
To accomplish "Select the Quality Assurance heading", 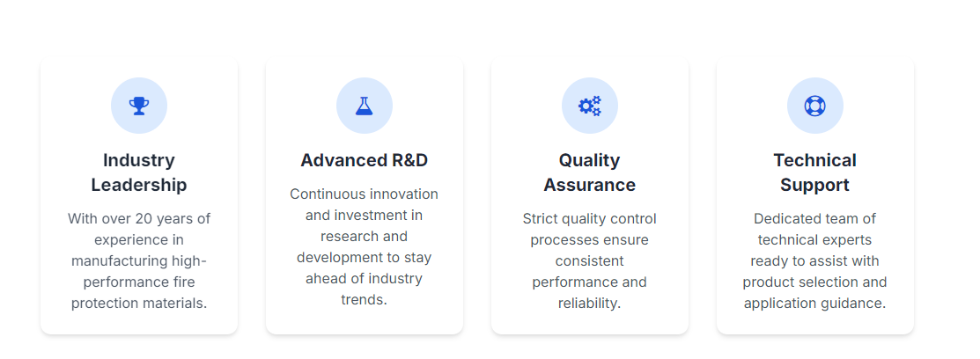I will point(590,172).
